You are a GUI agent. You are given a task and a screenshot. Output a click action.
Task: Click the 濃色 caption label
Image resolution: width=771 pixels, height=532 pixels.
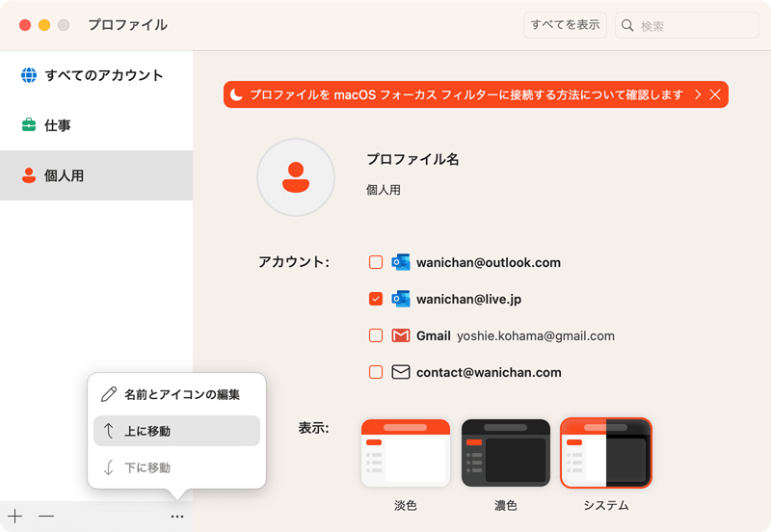point(505,505)
